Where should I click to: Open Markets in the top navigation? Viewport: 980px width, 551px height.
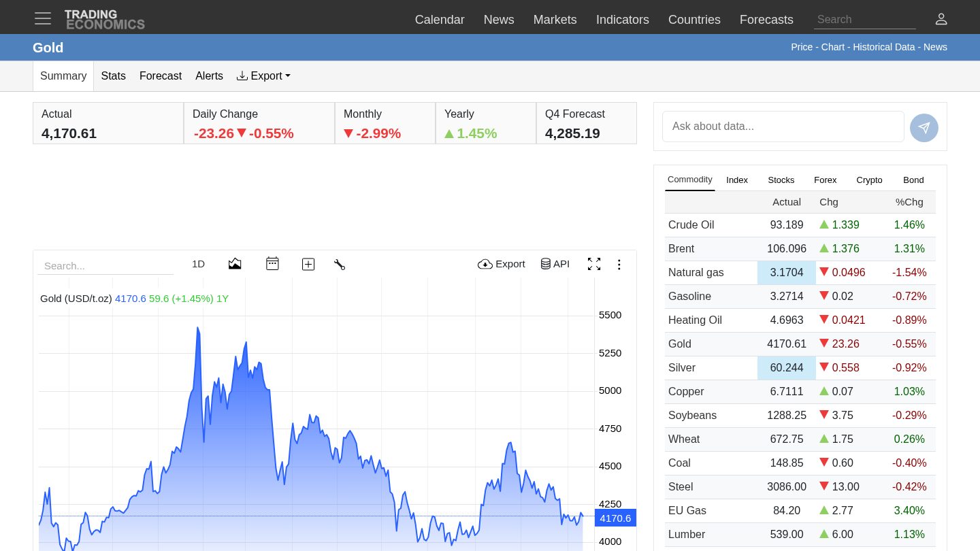tap(555, 20)
